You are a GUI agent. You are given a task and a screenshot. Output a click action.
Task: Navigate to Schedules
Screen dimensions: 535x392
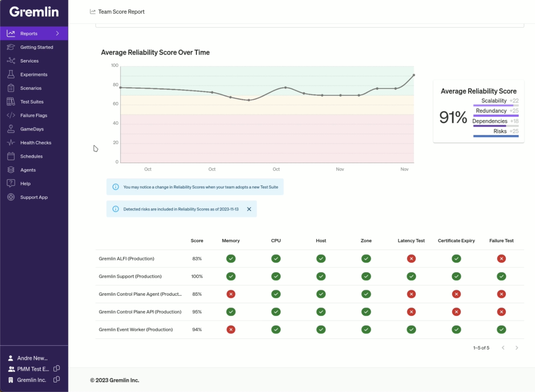(31, 156)
